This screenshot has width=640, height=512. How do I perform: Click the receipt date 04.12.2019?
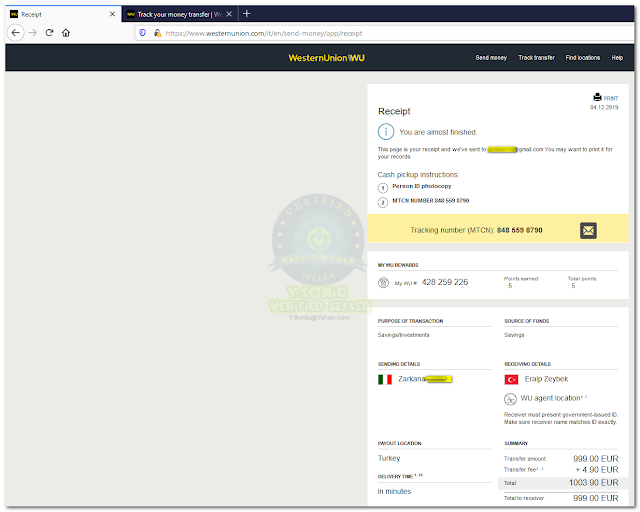(x=604, y=107)
